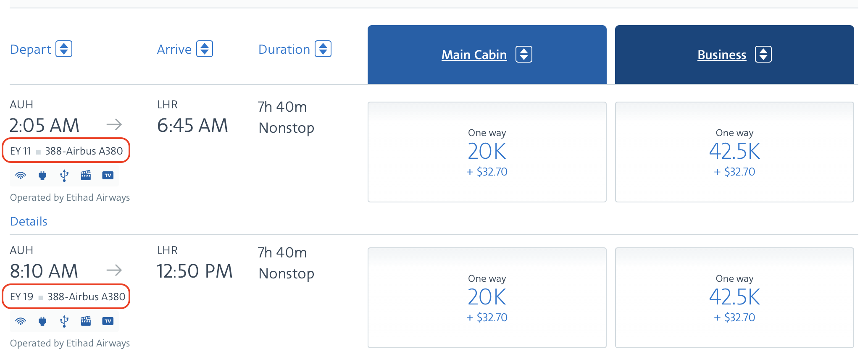Click the USB icon for flight EY 11
The width and height of the screenshot is (868, 362).
(x=64, y=176)
